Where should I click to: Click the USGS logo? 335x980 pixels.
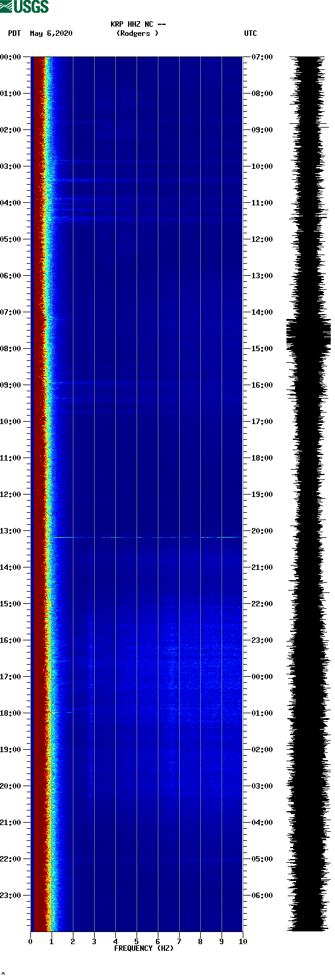(x=24, y=7)
